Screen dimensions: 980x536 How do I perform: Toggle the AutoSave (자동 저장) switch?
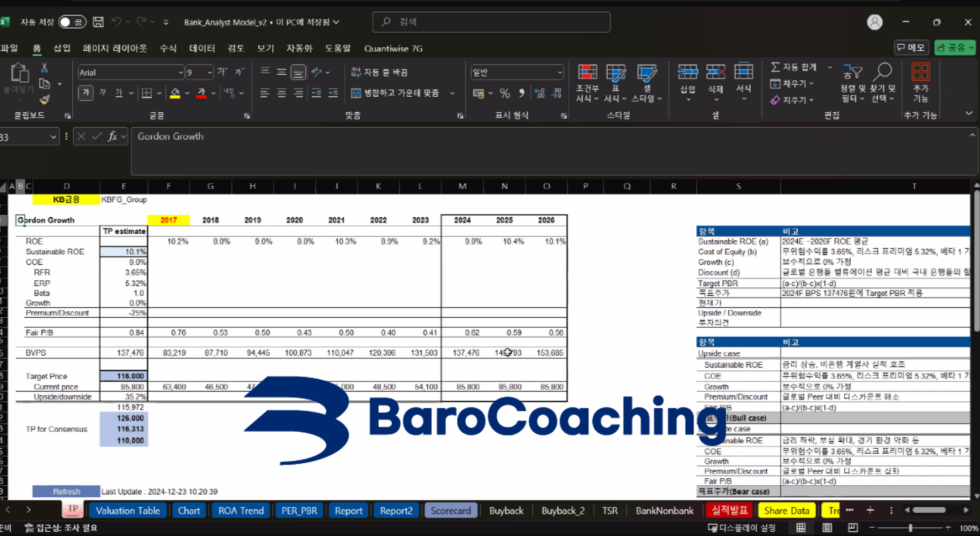(72, 22)
